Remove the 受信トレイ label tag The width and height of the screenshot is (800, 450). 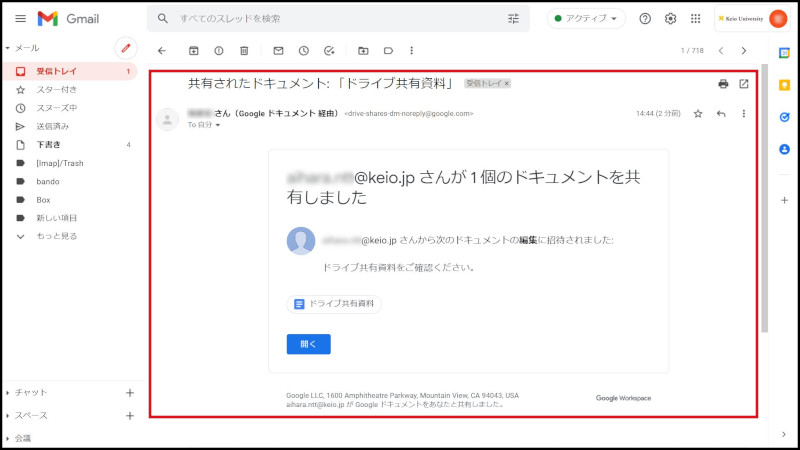[x=507, y=84]
